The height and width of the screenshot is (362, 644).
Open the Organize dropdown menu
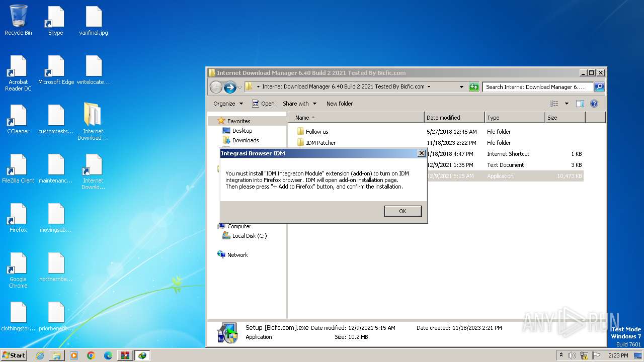coord(228,104)
